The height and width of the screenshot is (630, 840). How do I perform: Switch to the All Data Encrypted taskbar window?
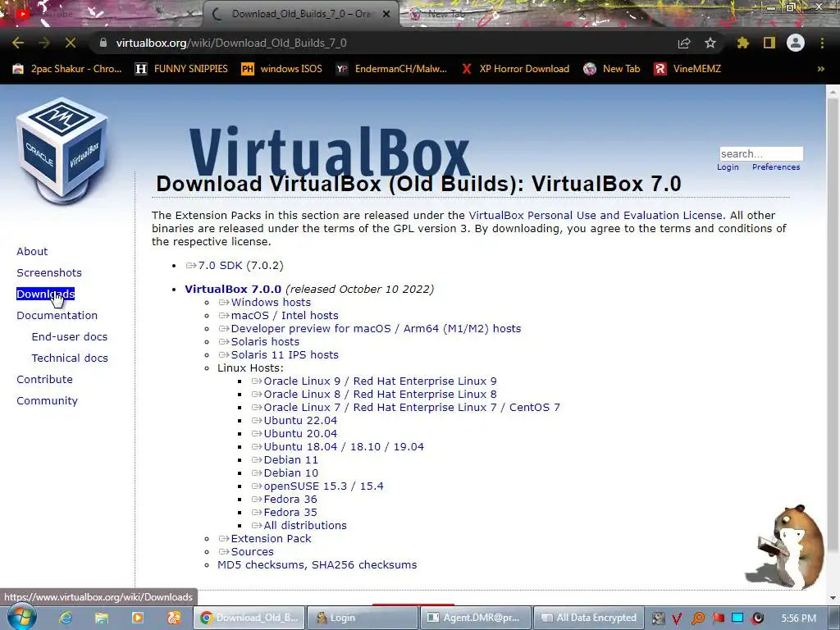click(x=588, y=618)
